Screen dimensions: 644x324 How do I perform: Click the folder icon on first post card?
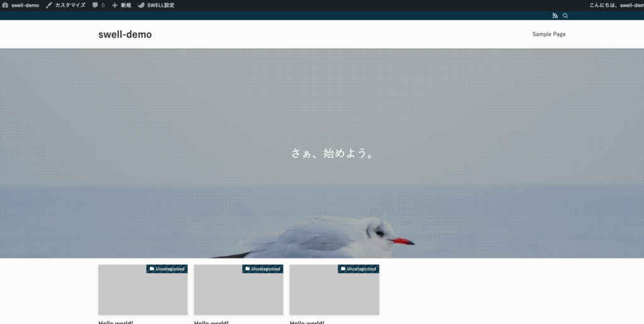152,269
